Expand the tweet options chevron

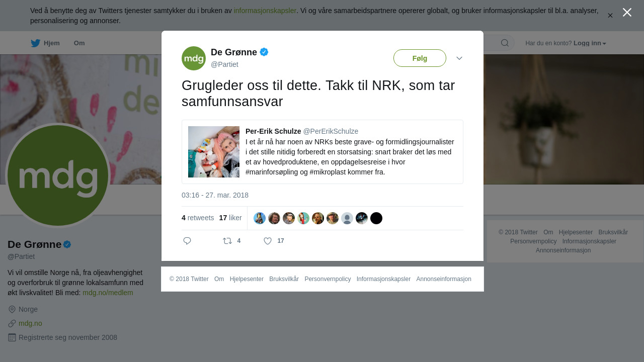459,58
